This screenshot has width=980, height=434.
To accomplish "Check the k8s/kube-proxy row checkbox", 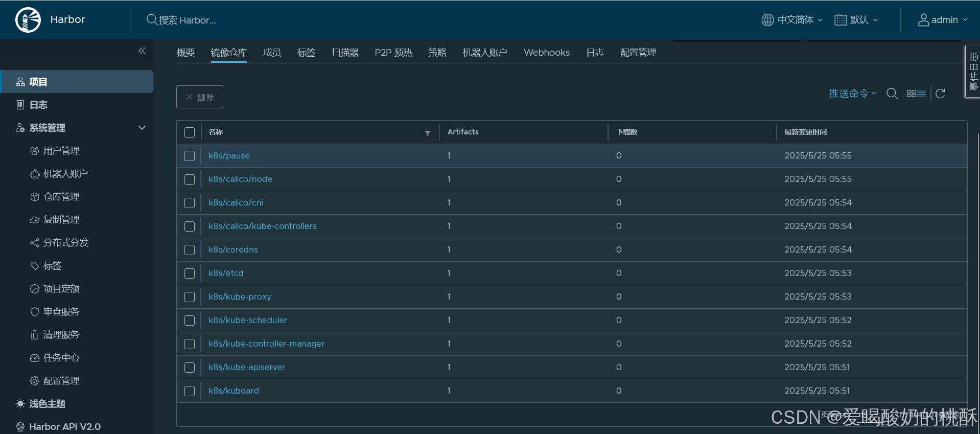I will point(190,297).
